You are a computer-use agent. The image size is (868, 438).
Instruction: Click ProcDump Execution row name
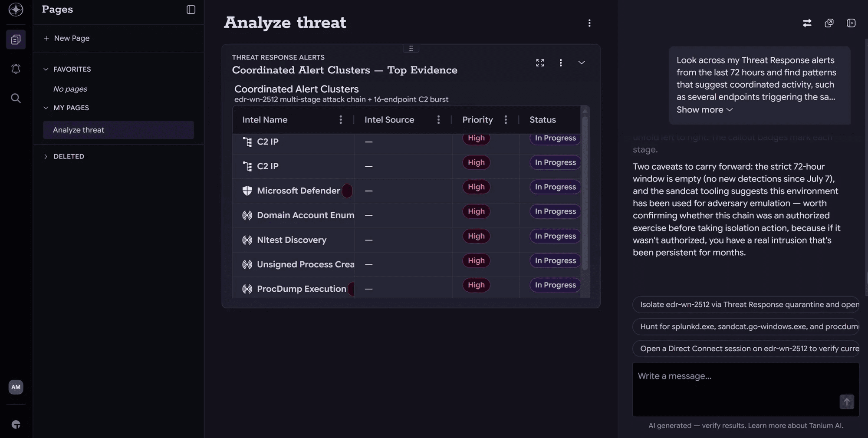pos(302,289)
